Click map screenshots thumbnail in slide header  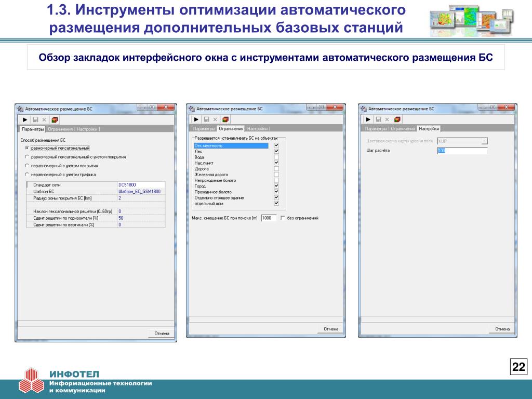(x=471, y=20)
